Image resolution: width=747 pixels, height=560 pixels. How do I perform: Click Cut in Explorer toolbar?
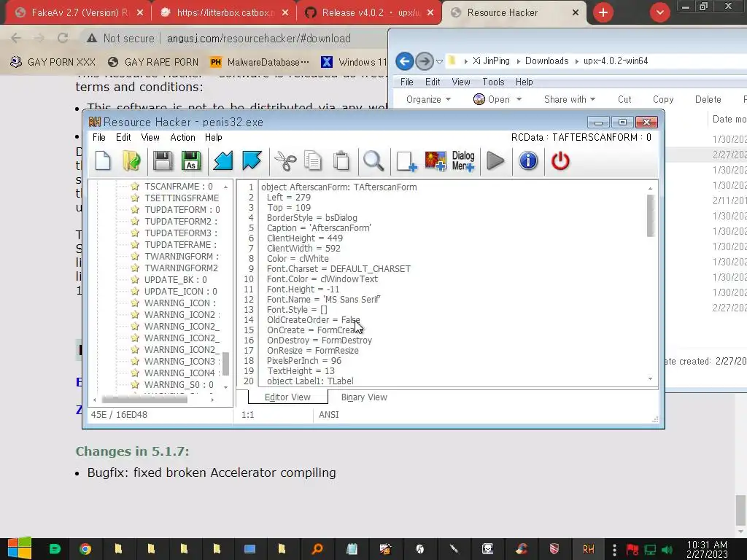click(624, 99)
